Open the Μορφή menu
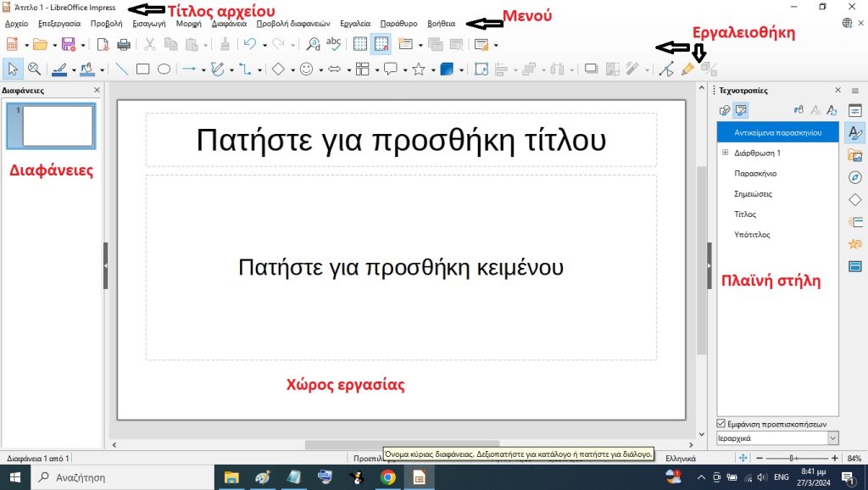Viewport: 868px width, 490px height. tap(189, 23)
